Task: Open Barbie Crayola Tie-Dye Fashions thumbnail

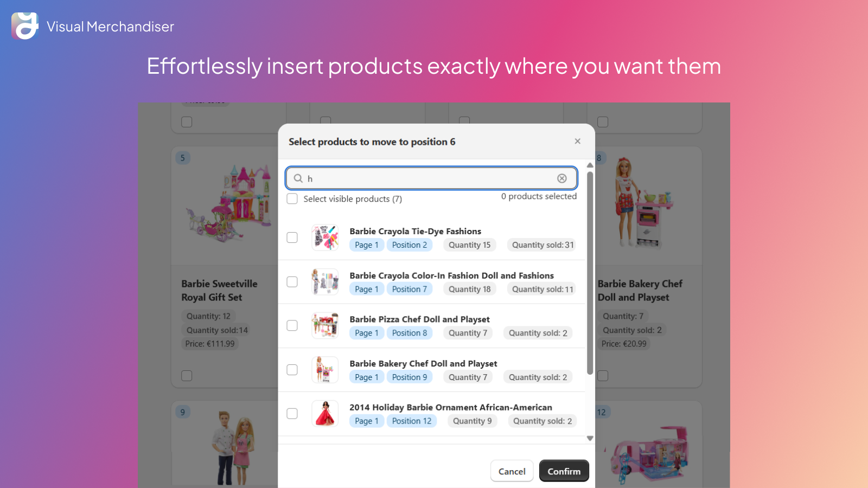Action: (x=325, y=237)
